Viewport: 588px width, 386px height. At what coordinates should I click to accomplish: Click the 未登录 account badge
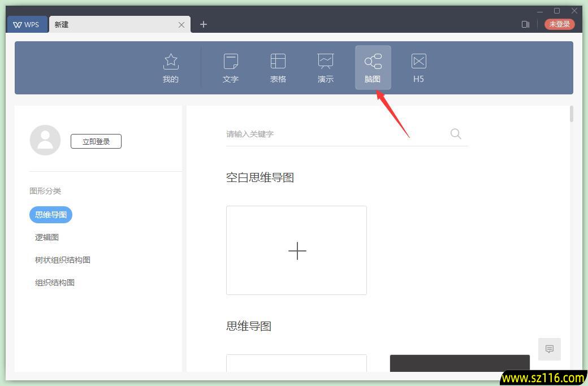pos(559,24)
